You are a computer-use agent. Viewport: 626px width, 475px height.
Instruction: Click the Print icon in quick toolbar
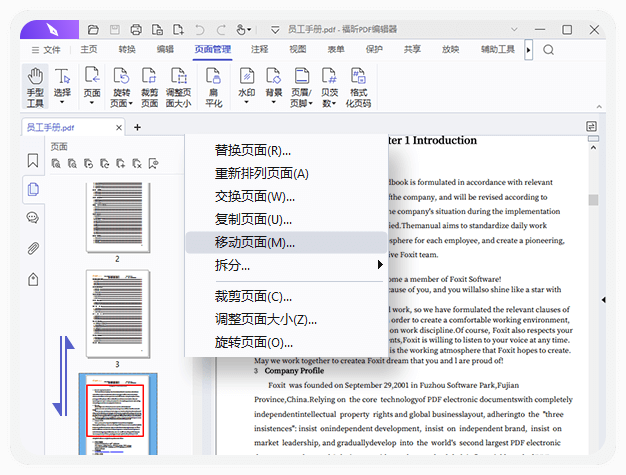click(136, 30)
